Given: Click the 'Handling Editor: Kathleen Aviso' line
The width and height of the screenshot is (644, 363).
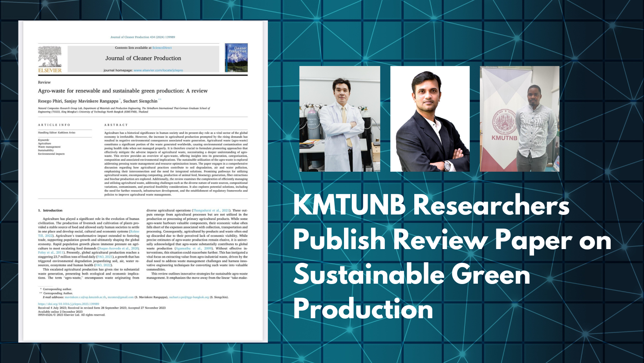Looking at the screenshot, I should (57, 133).
